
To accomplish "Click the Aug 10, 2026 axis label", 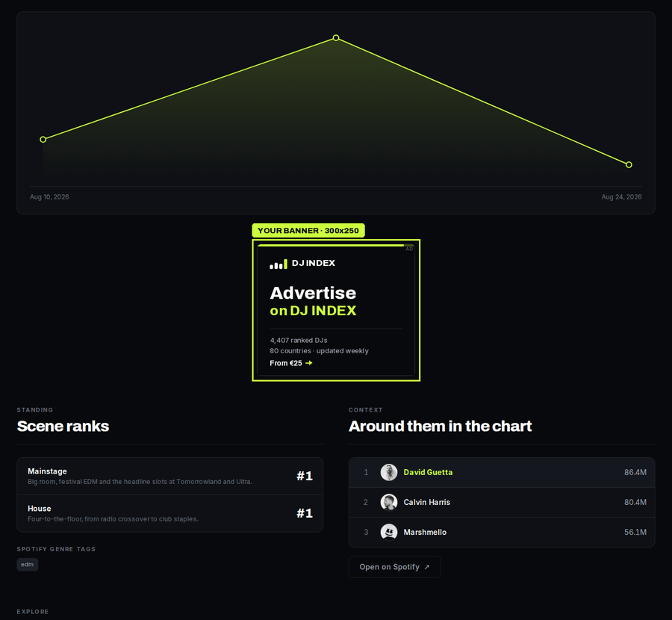I will pos(49,196).
